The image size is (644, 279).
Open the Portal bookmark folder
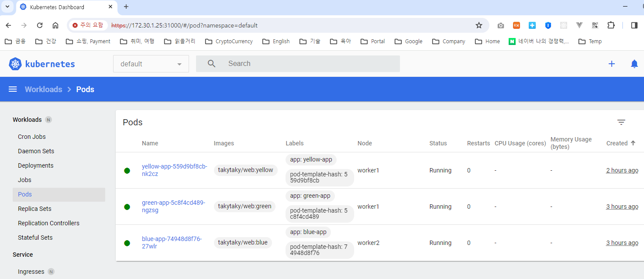click(373, 41)
